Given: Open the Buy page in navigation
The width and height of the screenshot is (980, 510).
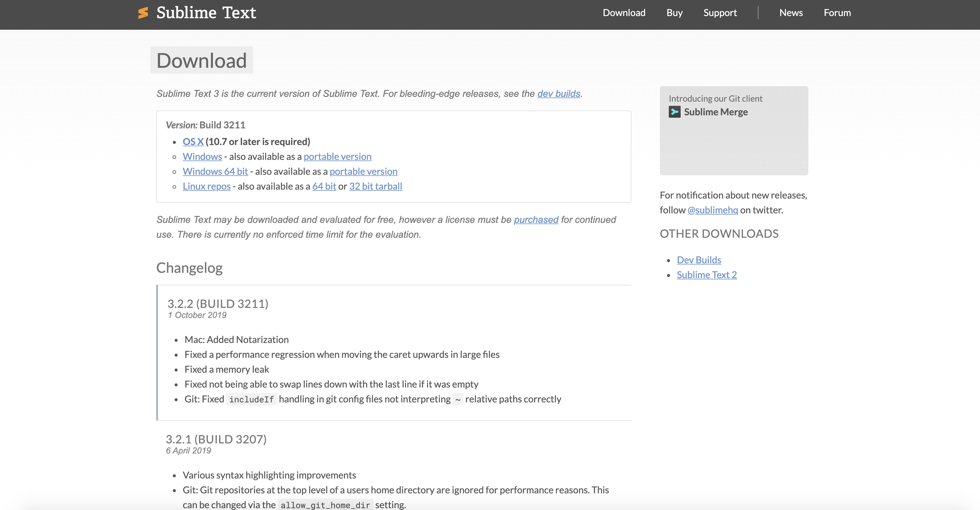Looking at the screenshot, I should coord(674,13).
